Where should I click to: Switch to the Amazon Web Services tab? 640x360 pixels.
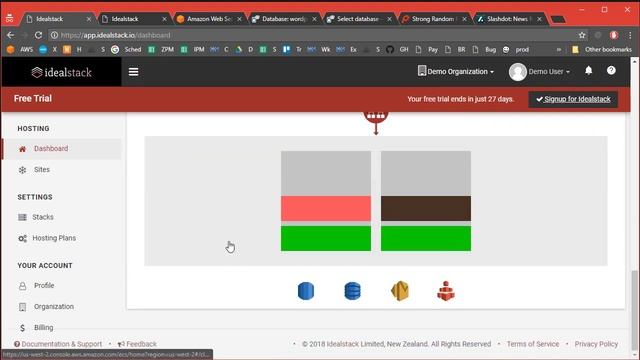tap(209, 19)
